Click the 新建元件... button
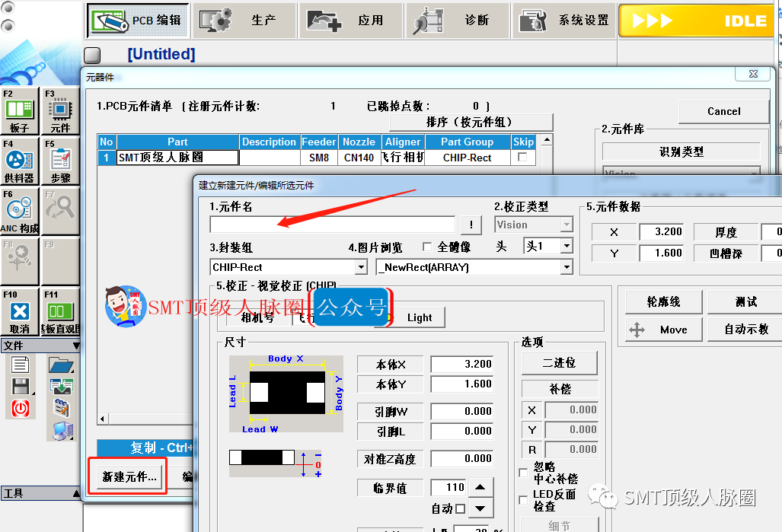The height and width of the screenshot is (532, 782). tap(128, 476)
